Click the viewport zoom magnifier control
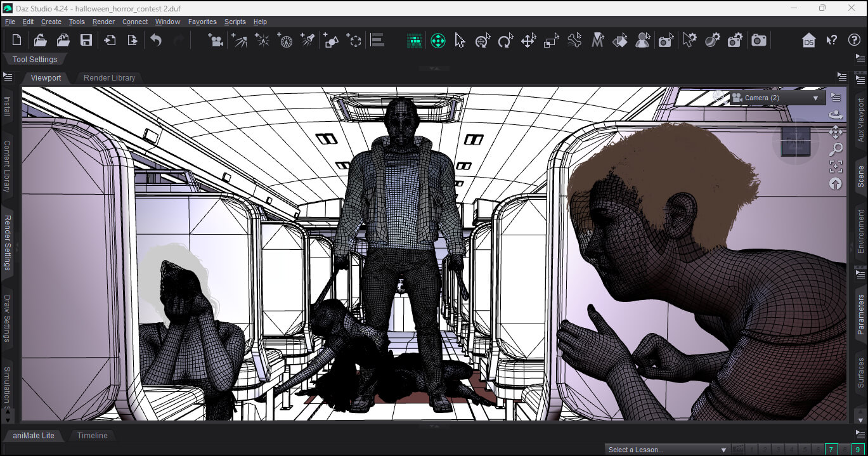The height and width of the screenshot is (456, 868). [836, 149]
